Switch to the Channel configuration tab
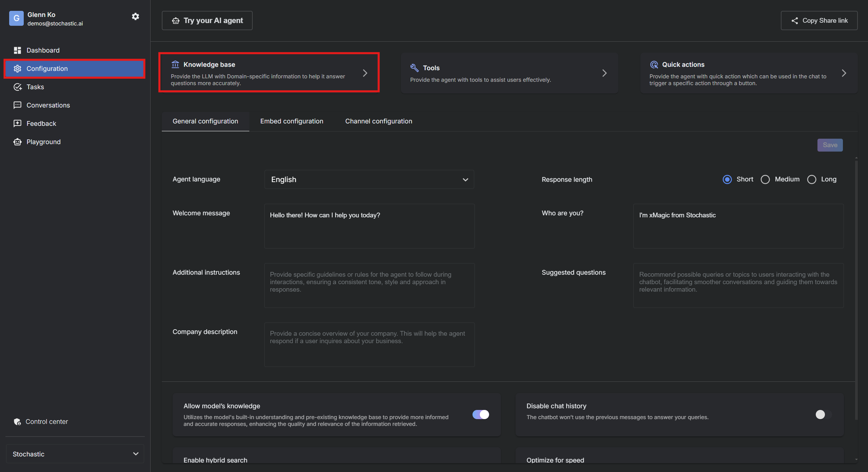The width and height of the screenshot is (868, 472). coord(379,121)
